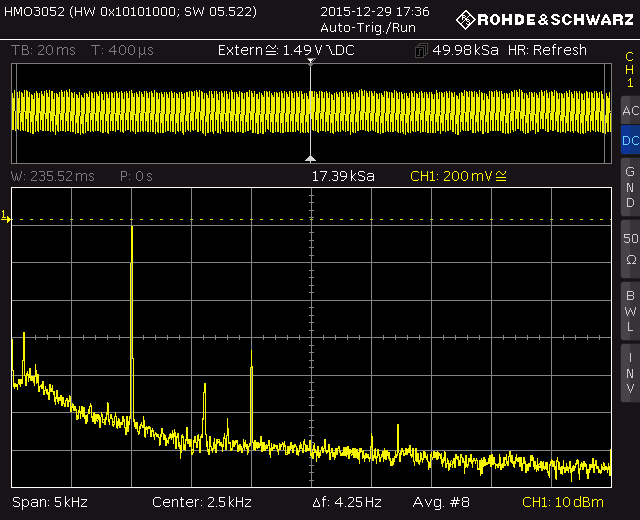The height and width of the screenshot is (520, 640).
Task: Click the memory sample rate icon
Action: pyautogui.click(x=421, y=51)
